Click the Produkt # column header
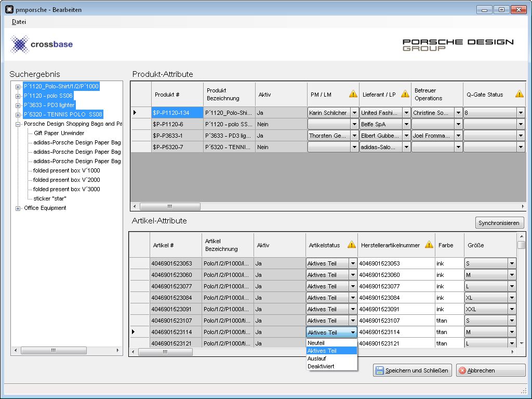 pyautogui.click(x=177, y=95)
